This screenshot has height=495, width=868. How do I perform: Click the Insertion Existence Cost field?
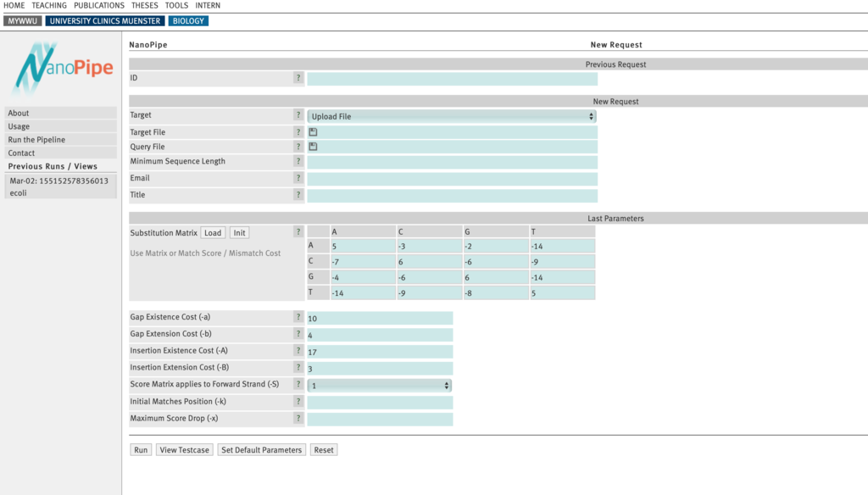point(380,352)
